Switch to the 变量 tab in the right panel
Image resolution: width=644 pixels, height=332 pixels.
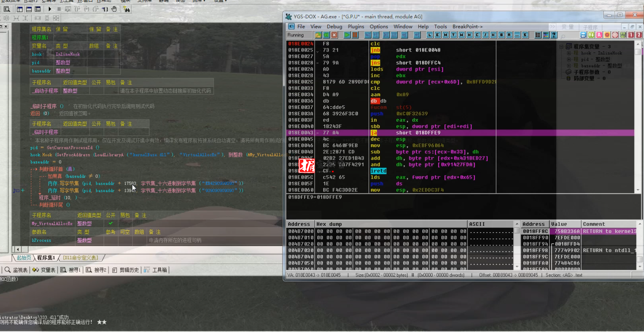[x=567, y=27]
